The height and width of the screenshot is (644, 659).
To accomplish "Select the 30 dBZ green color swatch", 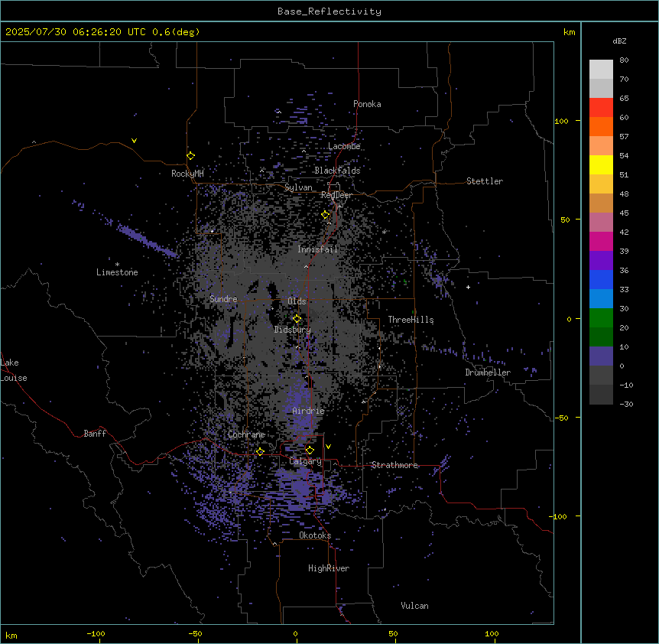I will (601, 318).
